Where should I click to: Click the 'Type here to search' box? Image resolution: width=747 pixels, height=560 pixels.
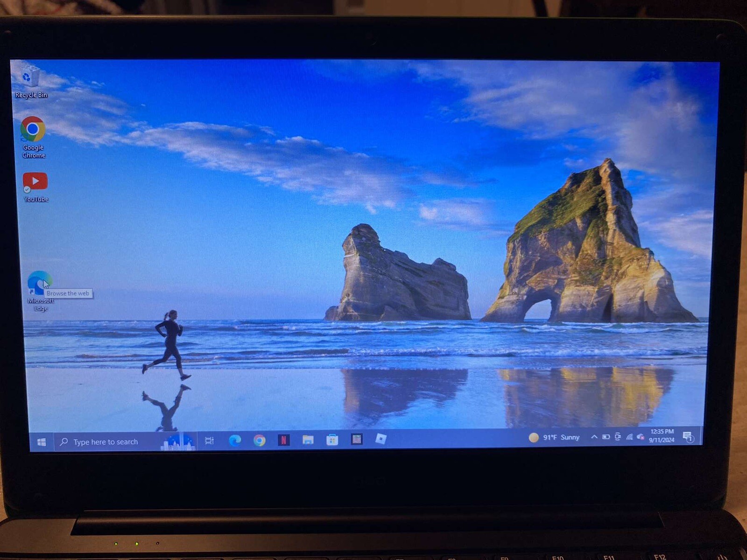126,441
